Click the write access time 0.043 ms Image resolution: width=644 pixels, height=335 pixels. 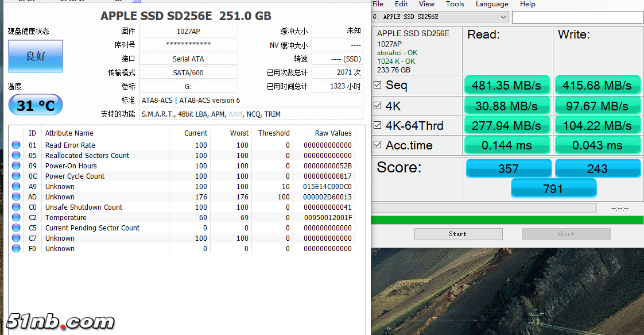597,145
